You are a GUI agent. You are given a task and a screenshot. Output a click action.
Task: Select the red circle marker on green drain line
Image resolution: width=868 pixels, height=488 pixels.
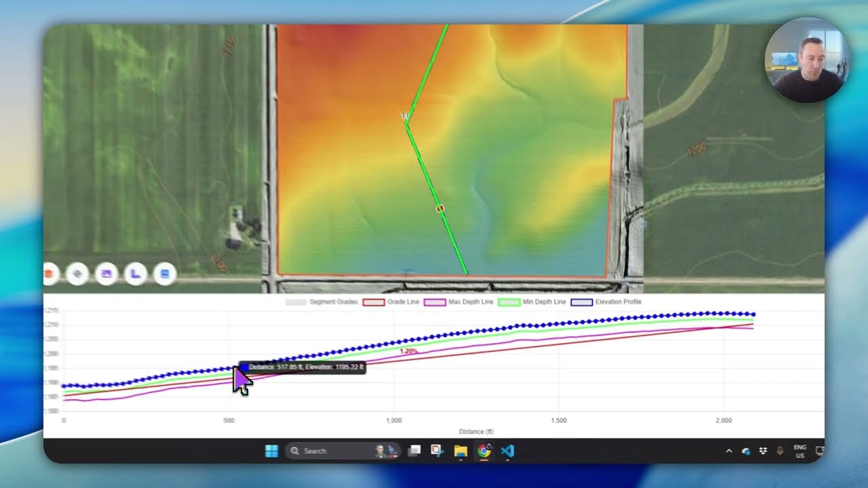[x=439, y=208]
